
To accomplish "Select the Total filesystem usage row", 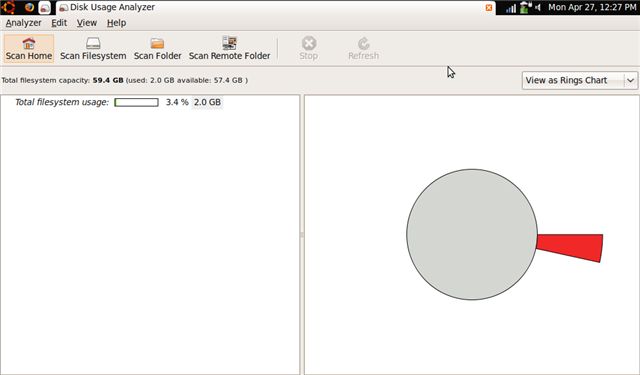I will pos(150,102).
